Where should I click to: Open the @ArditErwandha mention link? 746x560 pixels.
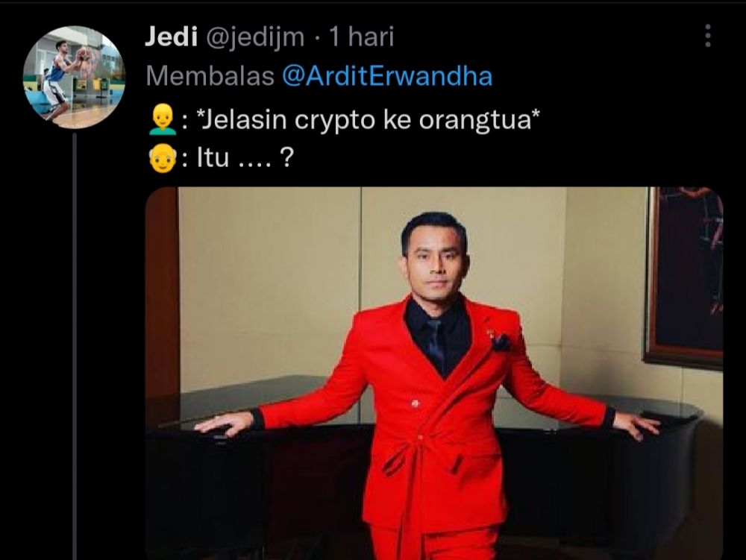387,76
